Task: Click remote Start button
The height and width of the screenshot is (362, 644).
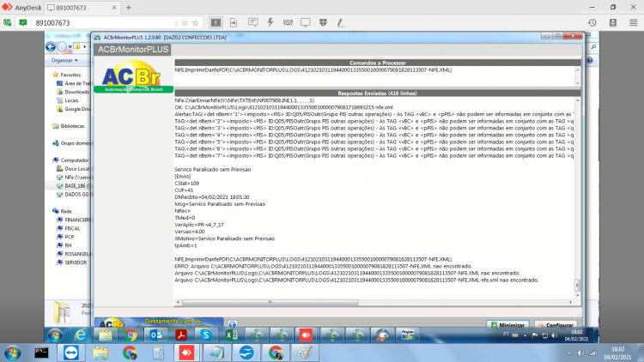Action: (x=55, y=335)
